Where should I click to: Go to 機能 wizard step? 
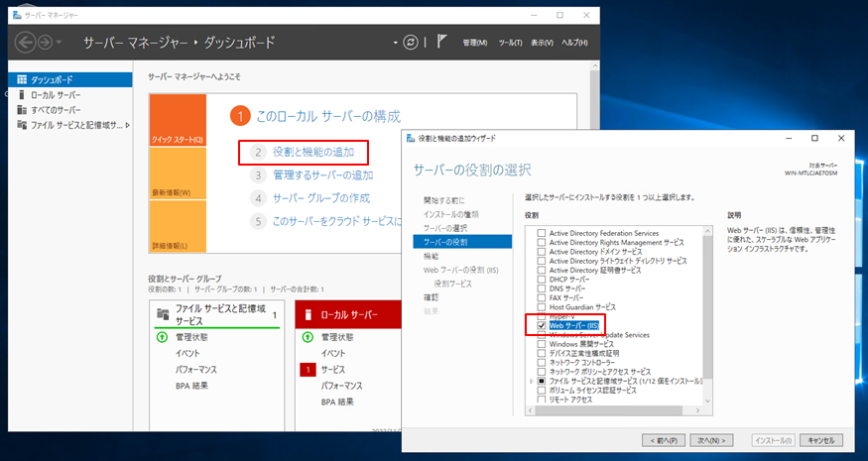pos(432,256)
